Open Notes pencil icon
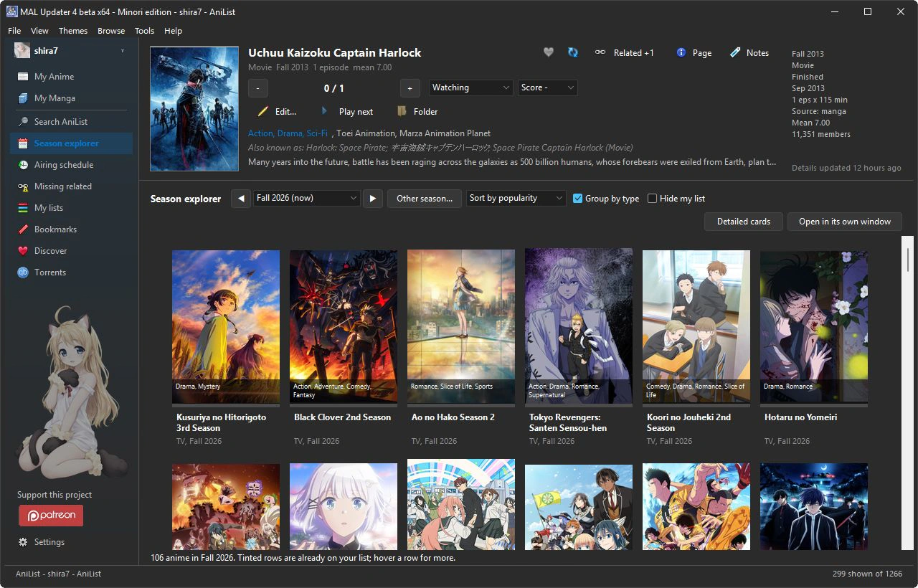 735,52
